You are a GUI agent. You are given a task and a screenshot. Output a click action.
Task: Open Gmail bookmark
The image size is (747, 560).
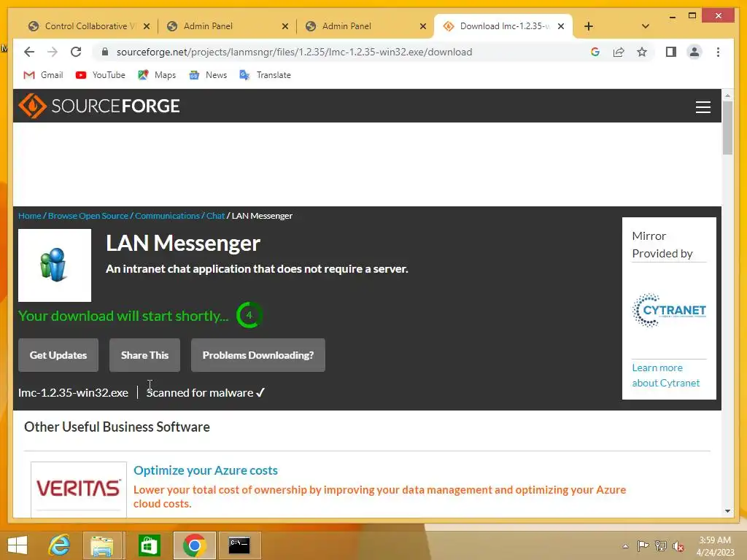[43, 75]
